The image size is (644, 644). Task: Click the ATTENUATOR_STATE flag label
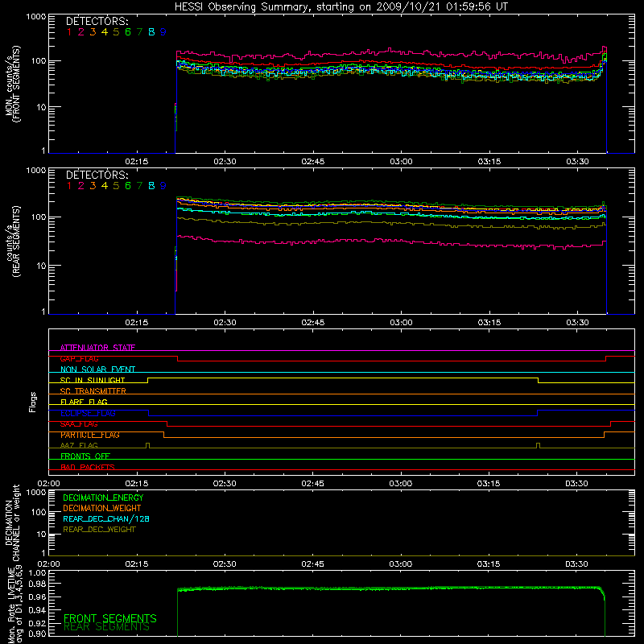(97, 348)
